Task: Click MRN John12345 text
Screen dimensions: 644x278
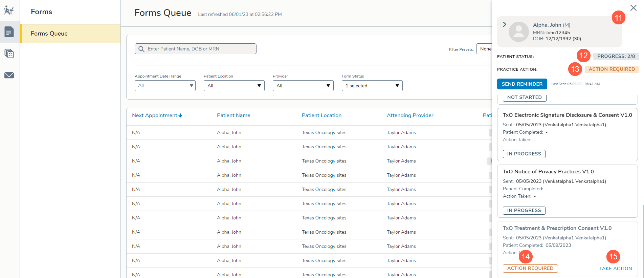Action: click(x=551, y=33)
